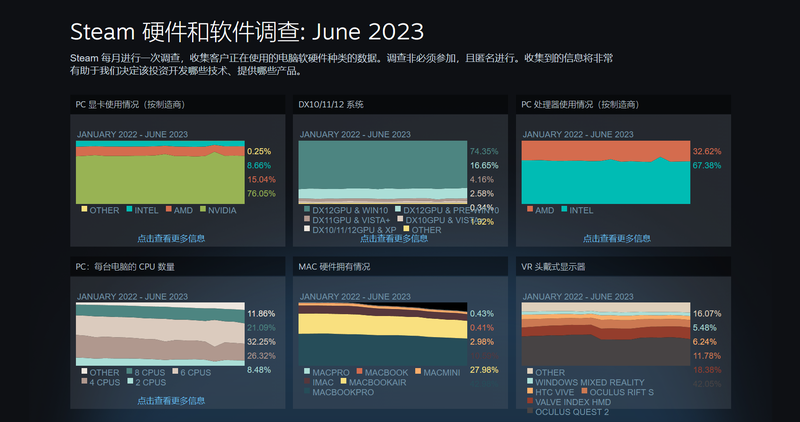Select OCULUS RIFT S legend swatch
The height and width of the screenshot is (422, 800).
coord(584,391)
